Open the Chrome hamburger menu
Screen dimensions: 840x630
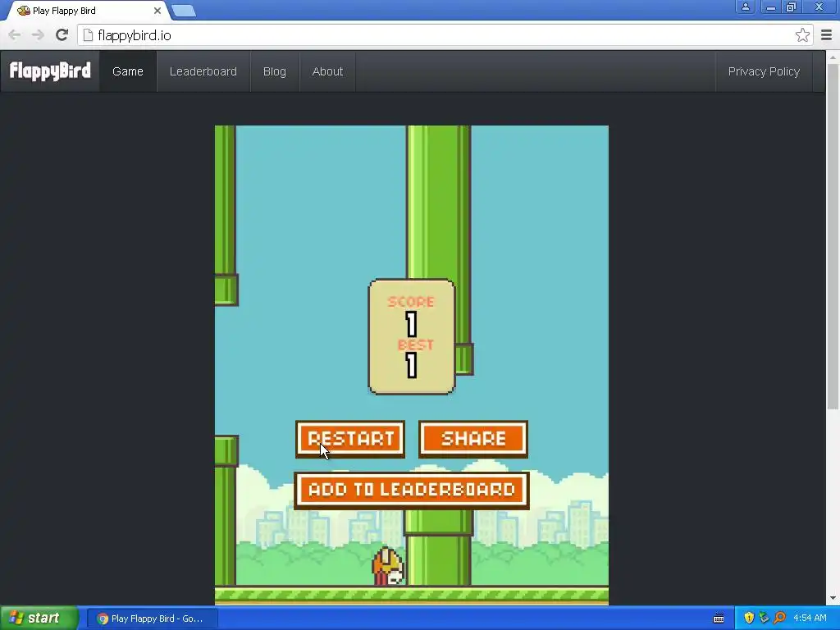[x=826, y=35]
